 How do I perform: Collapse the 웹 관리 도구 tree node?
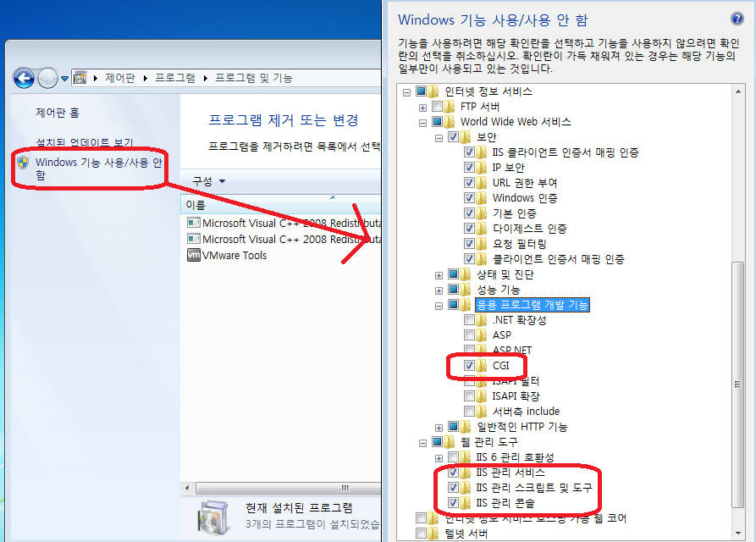pyautogui.click(x=422, y=443)
